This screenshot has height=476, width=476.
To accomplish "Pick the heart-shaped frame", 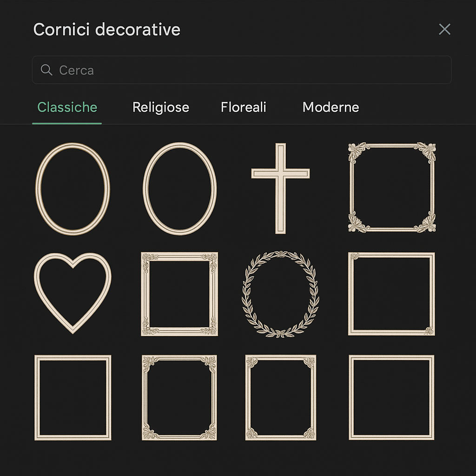I will (73, 293).
